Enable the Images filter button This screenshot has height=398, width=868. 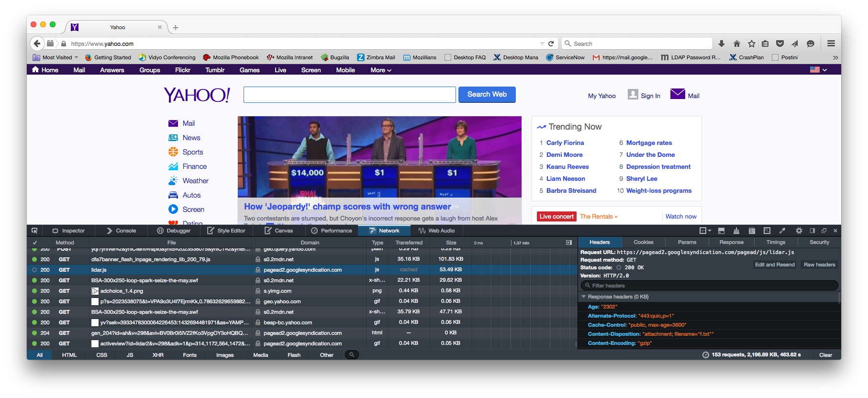pyautogui.click(x=224, y=355)
